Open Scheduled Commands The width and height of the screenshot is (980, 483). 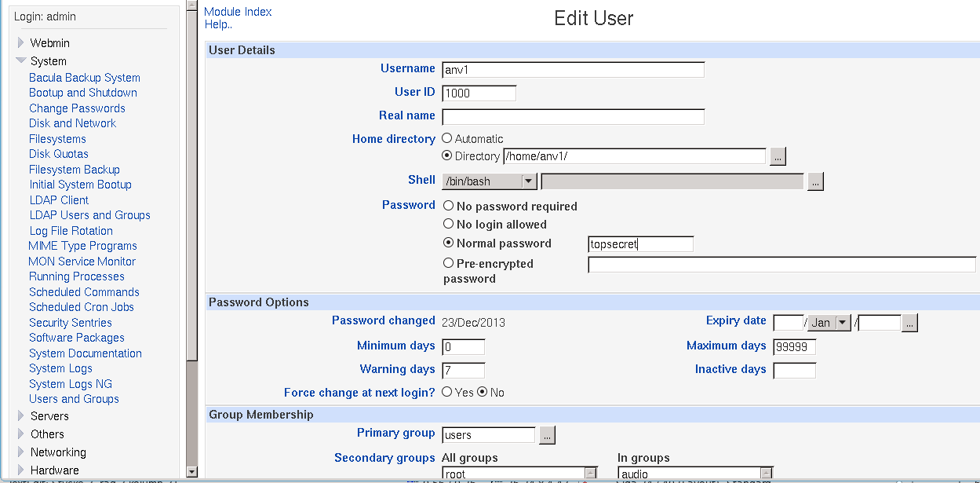pyautogui.click(x=84, y=292)
